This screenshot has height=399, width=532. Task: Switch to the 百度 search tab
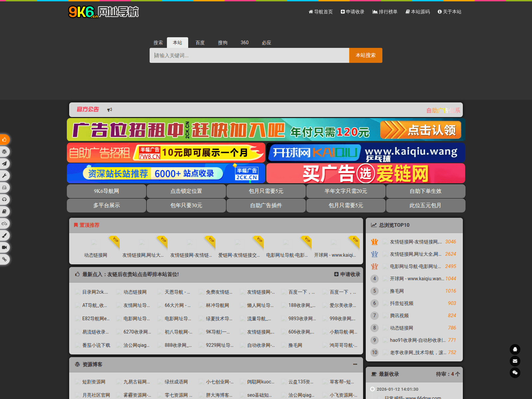200,43
